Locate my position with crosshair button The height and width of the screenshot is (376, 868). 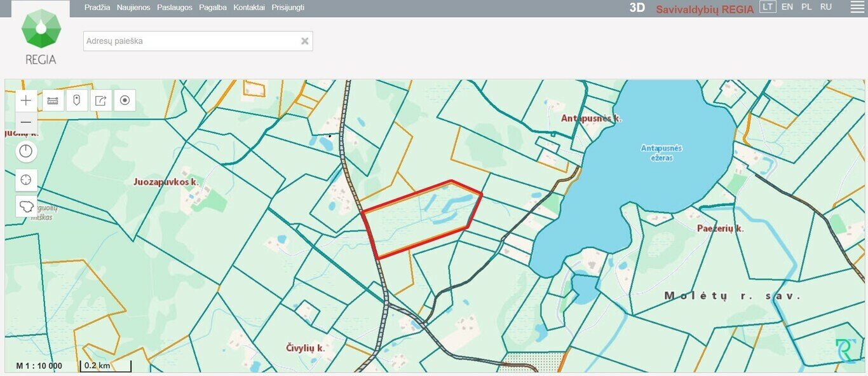[x=26, y=179]
